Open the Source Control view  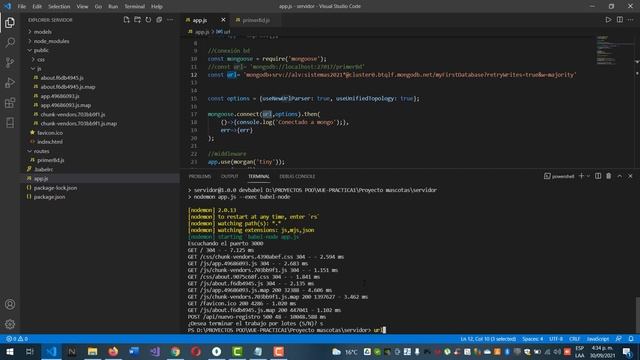coord(10,62)
